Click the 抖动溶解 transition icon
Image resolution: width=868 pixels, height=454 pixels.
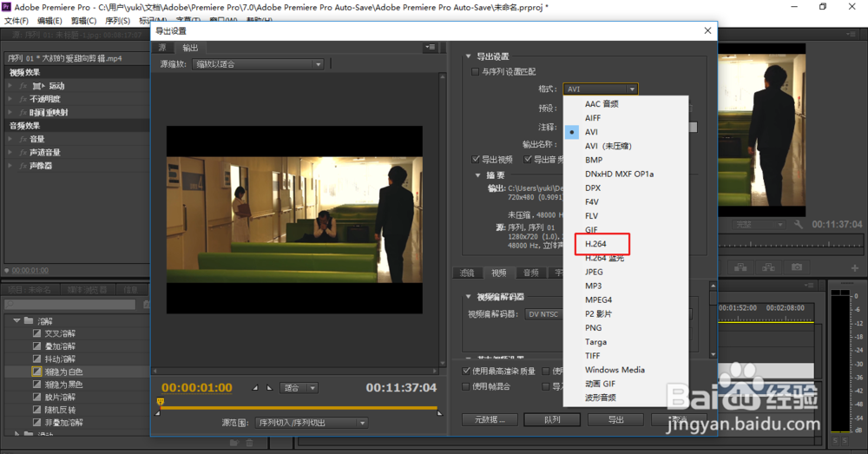tap(36, 359)
